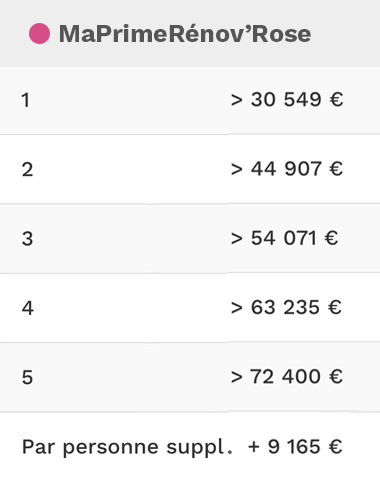This screenshot has height=481, width=380.
Task: Click the + 9 165 € value
Action: (295, 446)
